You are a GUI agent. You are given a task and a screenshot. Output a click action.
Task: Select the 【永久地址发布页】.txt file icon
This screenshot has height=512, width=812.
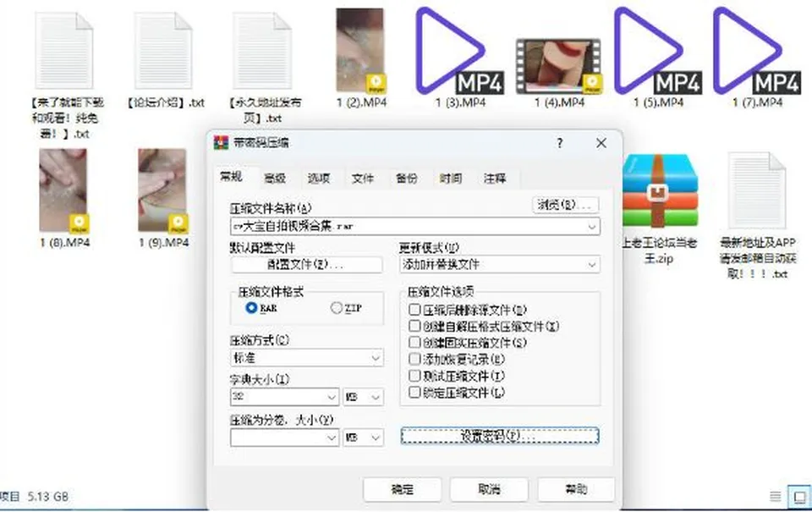click(x=262, y=50)
